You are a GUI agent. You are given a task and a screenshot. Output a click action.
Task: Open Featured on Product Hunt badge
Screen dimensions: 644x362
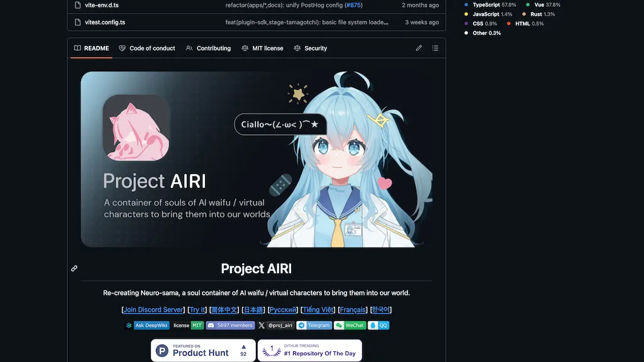point(203,351)
